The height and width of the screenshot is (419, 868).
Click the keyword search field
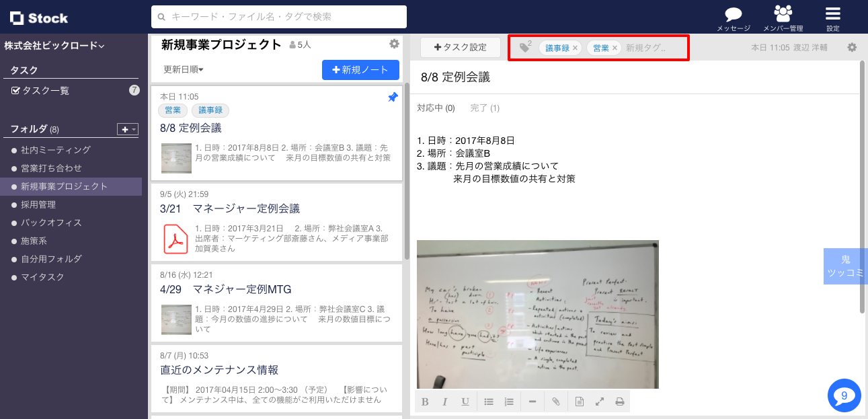(280, 17)
